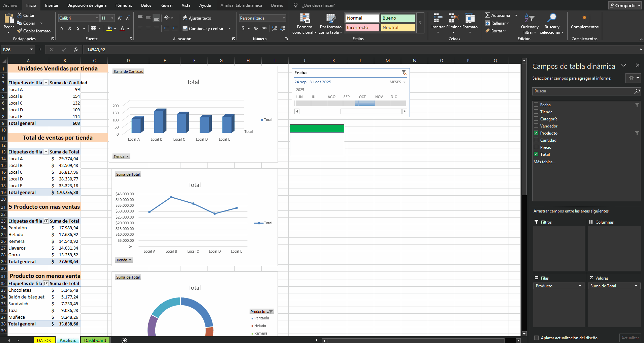Switch to the DATOS sheet tab
This screenshot has width=644, height=343.
[x=44, y=340]
